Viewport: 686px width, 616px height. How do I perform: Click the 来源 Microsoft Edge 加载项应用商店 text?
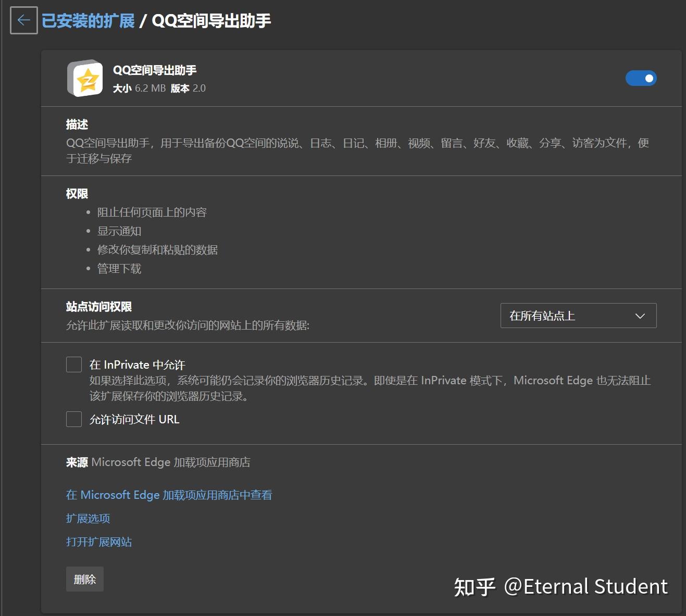pyautogui.click(x=158, y=462)
